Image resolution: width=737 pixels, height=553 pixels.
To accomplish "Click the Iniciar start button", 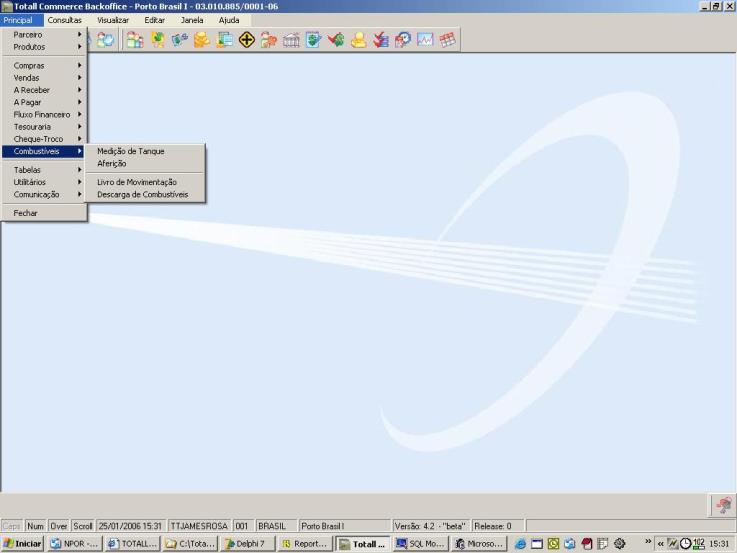I will pyautogui.click(x=23, y=544).
